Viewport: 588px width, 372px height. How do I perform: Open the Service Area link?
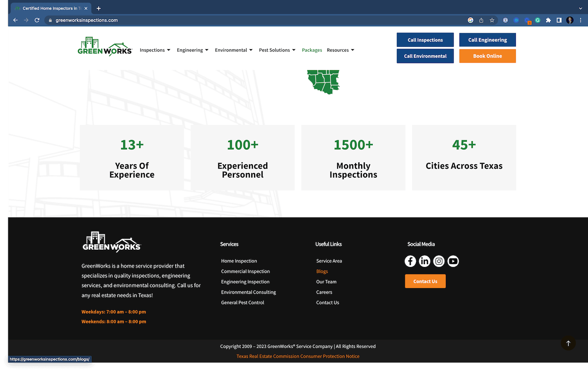pyautogui.click(x=329, y=261)
